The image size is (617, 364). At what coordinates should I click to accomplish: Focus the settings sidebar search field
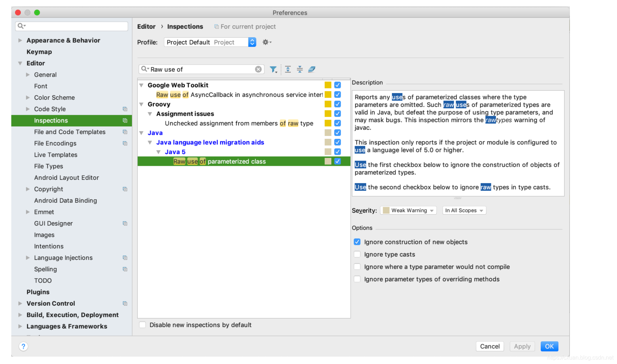click(71, 26)
